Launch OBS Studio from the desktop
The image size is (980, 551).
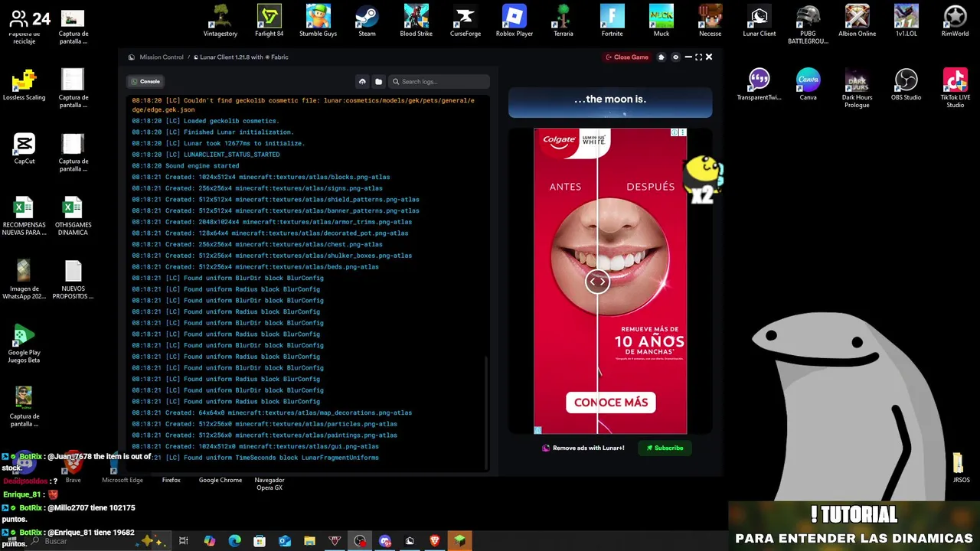tap(906, 84)
